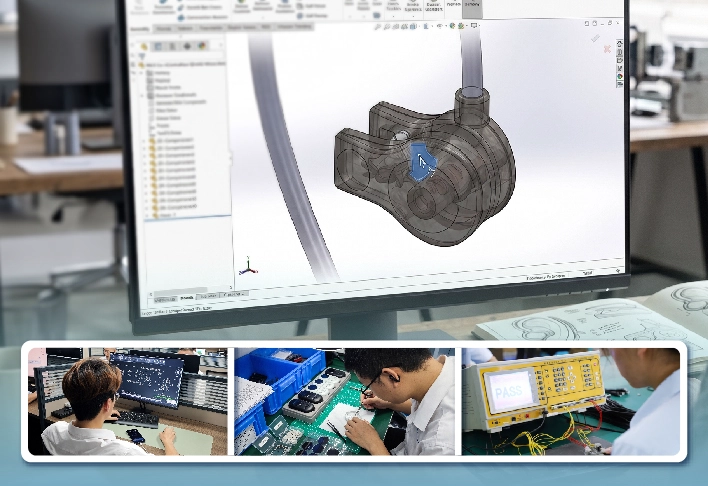Click the Previous View icon
Viewport: 708px width, 486px height.
tap(396, 26)
